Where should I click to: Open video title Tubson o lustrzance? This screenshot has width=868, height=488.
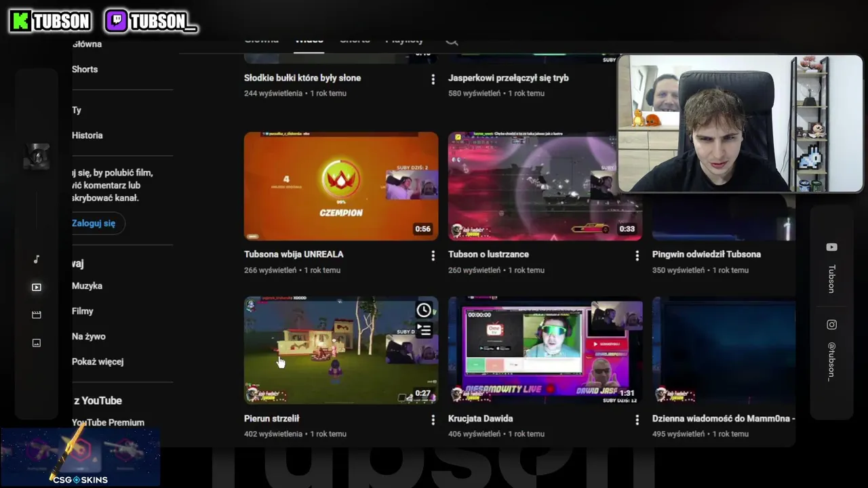coord(488,254)
